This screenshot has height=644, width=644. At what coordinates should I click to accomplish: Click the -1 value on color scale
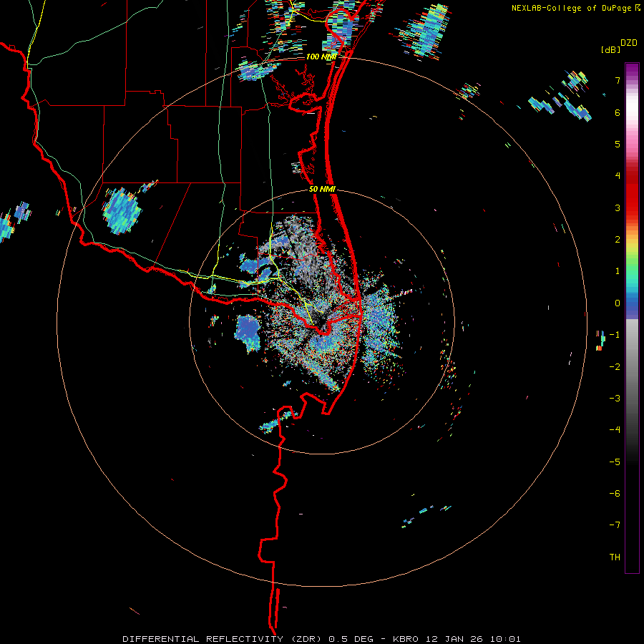[x=615, y=335]
